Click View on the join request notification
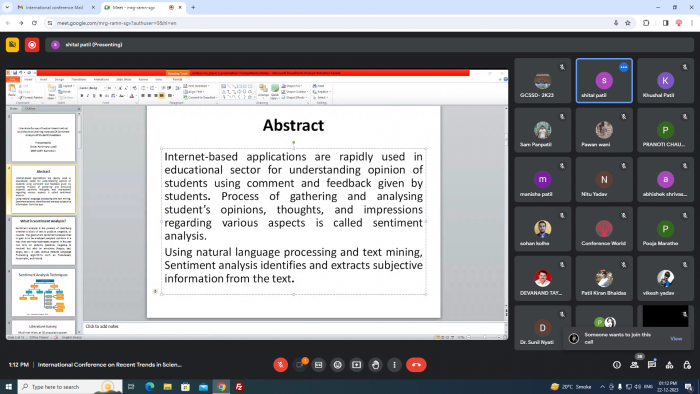 click(x=676, y=339)
